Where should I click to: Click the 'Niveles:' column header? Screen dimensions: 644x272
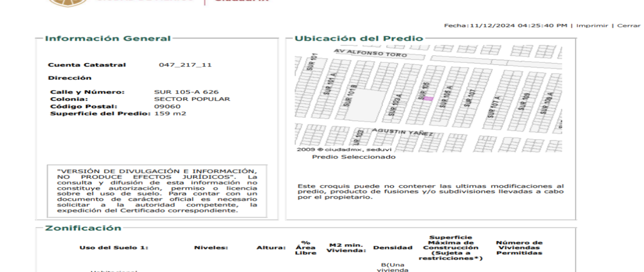point(211,248)
